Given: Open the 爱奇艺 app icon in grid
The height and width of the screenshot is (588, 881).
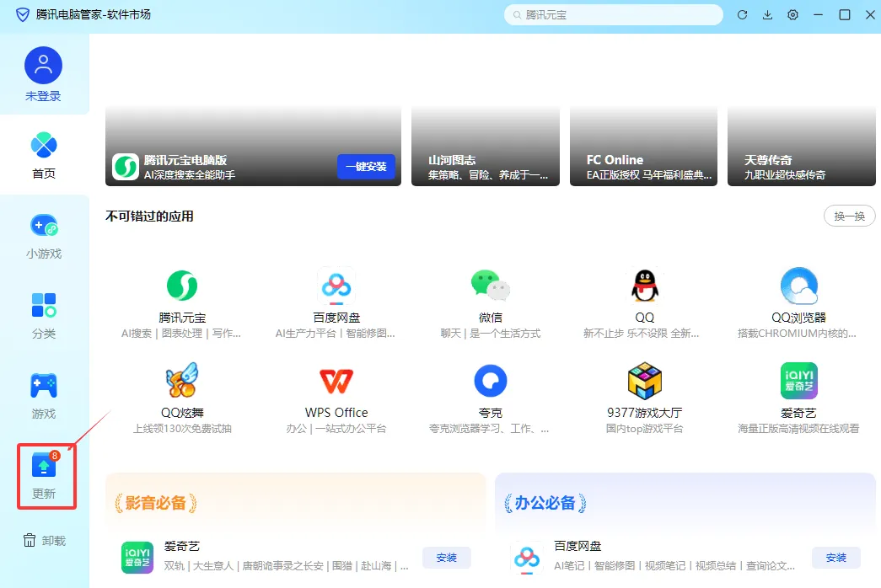Looking at the screenshot, I should 798,381.
